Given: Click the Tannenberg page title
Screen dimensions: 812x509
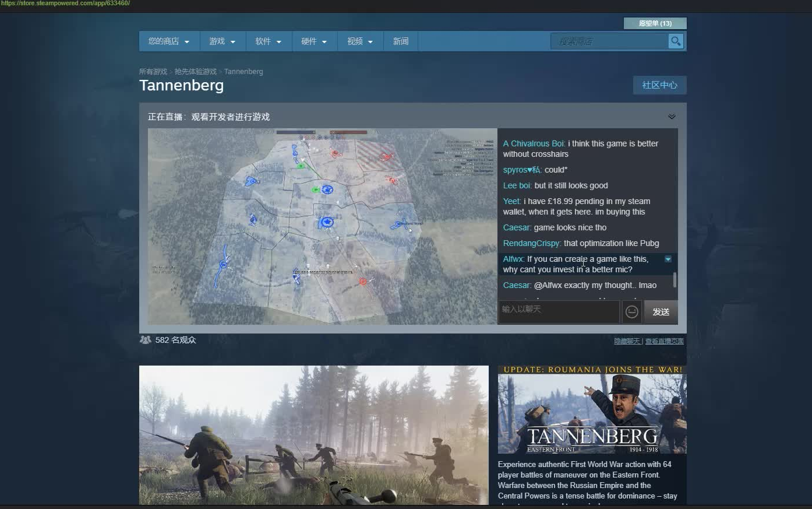Looking at the screenshot, I should (x=181, y=86).
